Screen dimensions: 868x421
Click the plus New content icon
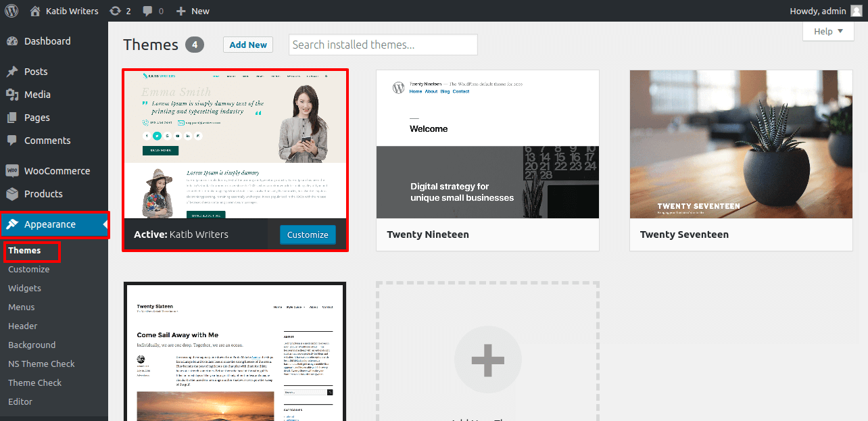(180, 11)
